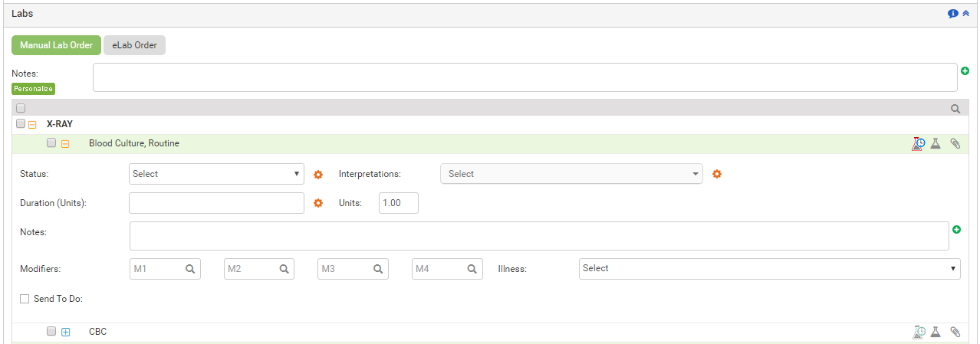This screenshot has width=980, height=344.
Task: Click the orange gear next to Status
Action: coord(318,175)
